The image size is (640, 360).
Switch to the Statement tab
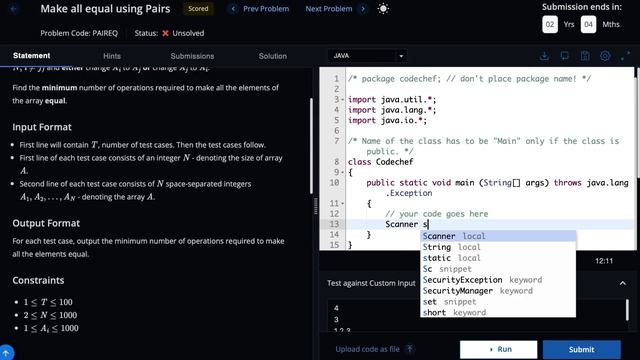click(31, 56)
